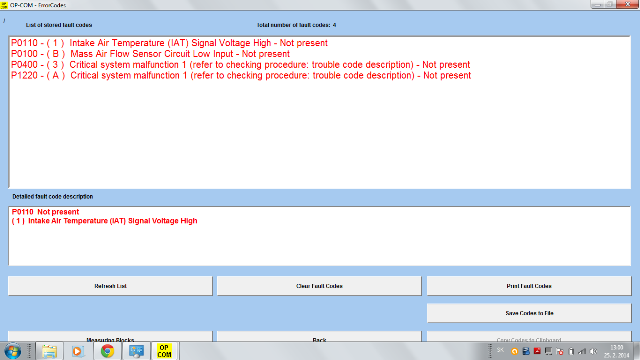Click the SK language indicator in tray
Viewport: 640px width, 360px height.
tap(500, 350)
